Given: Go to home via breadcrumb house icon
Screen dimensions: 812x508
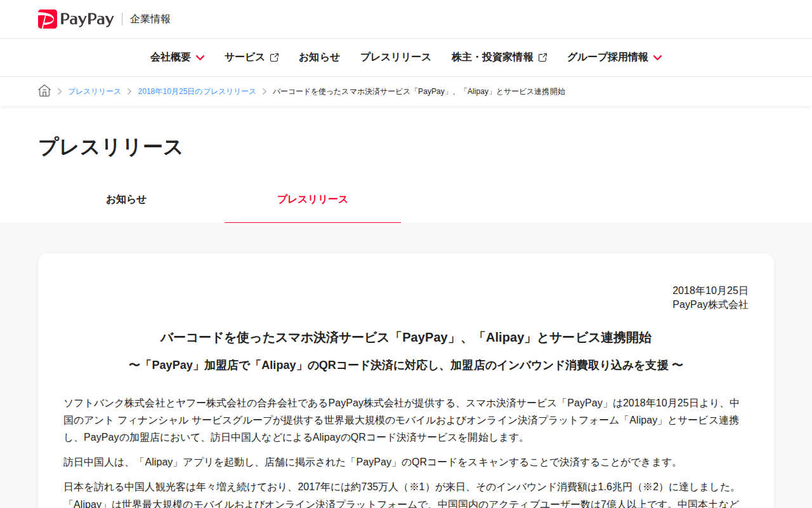Looking at the screenshot, I should click(44, 91).
